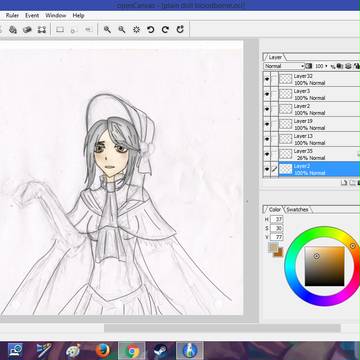
Task: Open the first taskbar monitor icon
Action: (15, 350)
